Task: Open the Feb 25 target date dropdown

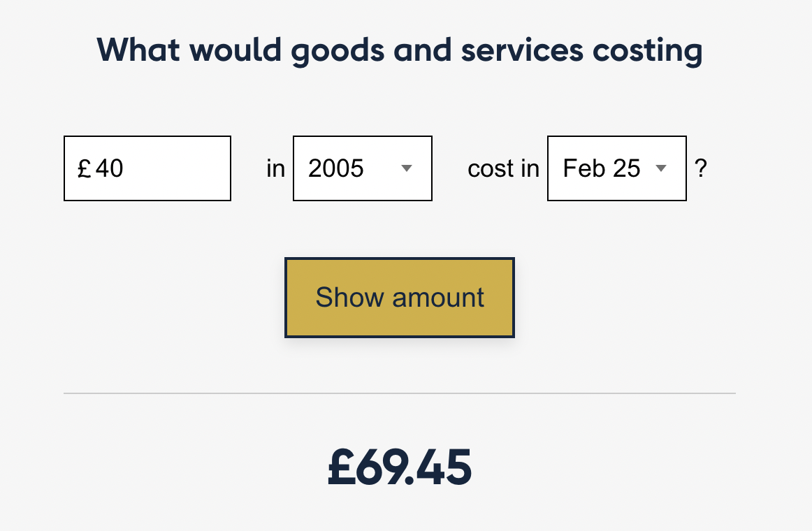Action: click(x=616, y=168)
